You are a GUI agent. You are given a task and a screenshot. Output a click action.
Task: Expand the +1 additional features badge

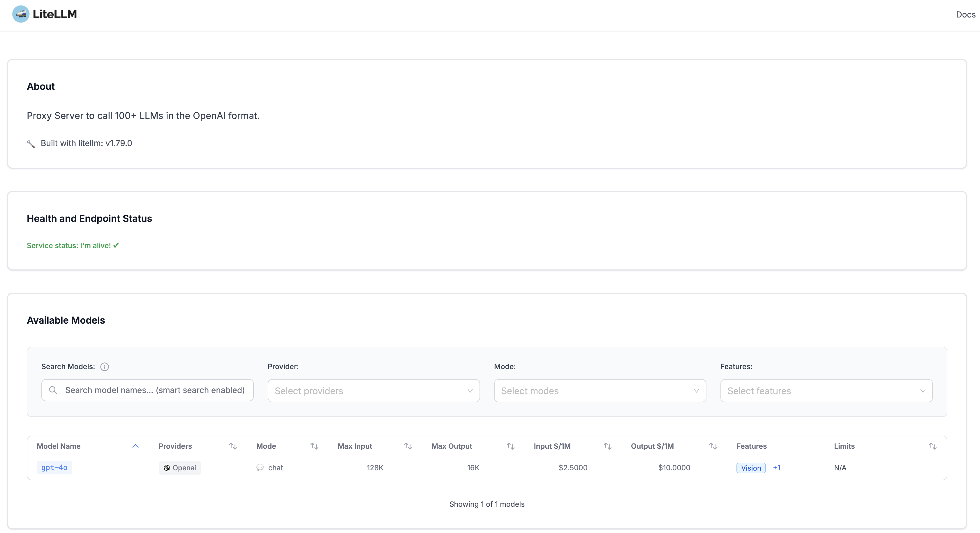[776, 468]
